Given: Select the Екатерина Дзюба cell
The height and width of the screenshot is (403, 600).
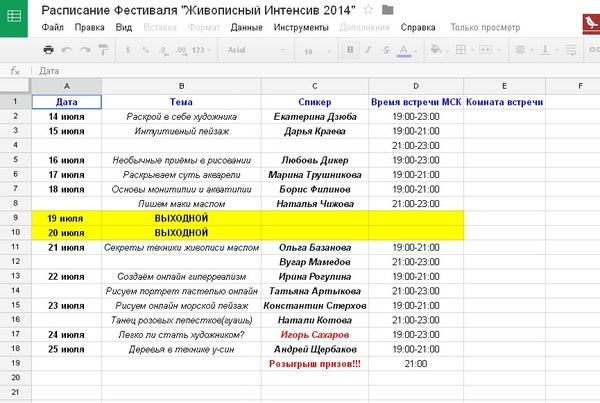Looking at the screenshot, I should pos(315,117).
